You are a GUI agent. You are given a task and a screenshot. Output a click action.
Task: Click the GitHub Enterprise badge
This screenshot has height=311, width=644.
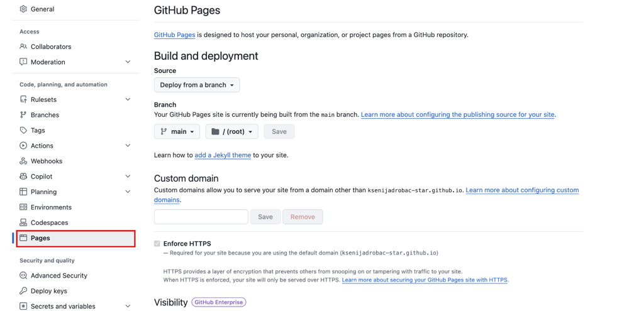coord(219,302)
